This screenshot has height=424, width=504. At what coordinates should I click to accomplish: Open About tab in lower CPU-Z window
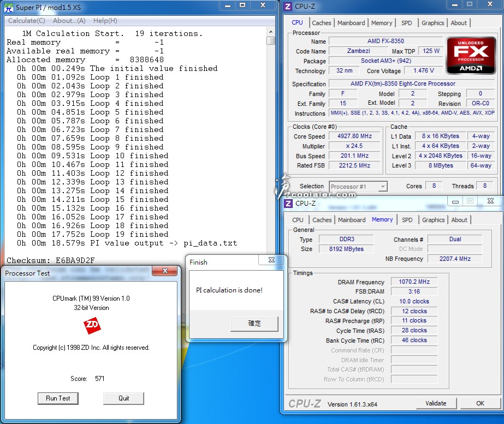click(x=459, y=220)
